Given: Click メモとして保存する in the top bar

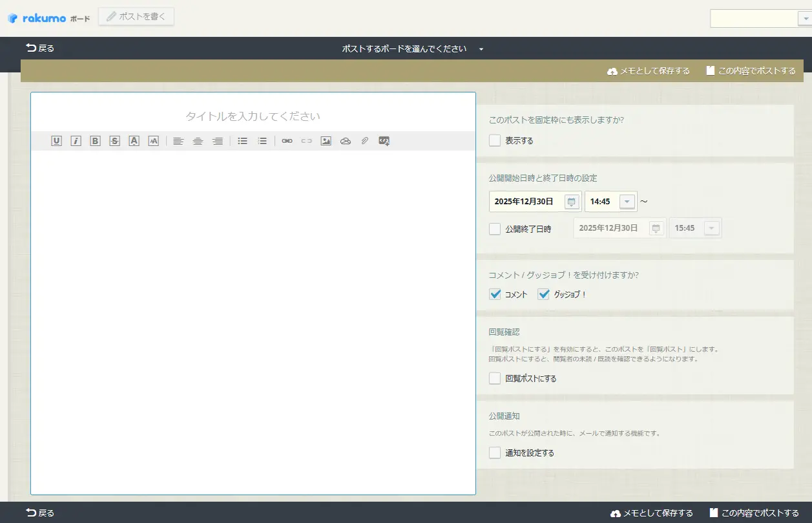Looking at the screenshot, I should point(649,70).
